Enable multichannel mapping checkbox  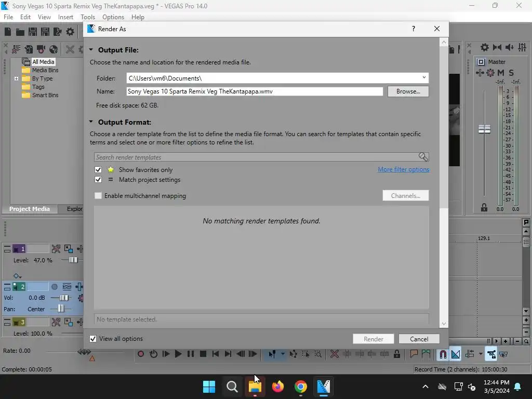pos(98,195)
